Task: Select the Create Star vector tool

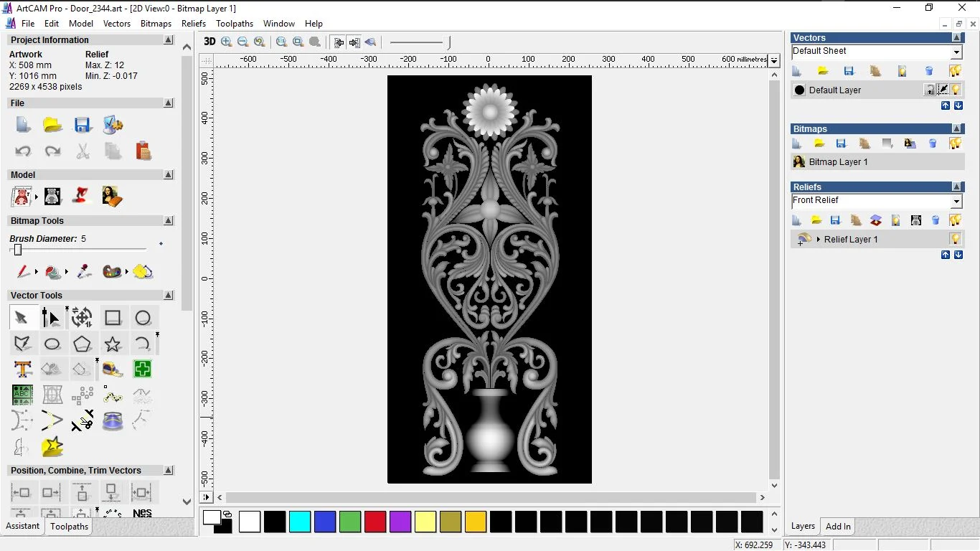Action: click(113, 344)
